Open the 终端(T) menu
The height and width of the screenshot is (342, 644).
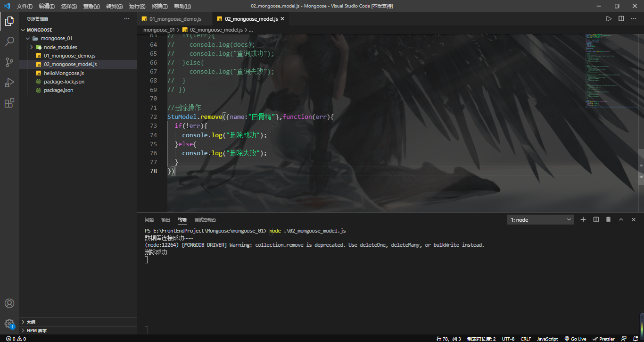[x=160, y=6]
